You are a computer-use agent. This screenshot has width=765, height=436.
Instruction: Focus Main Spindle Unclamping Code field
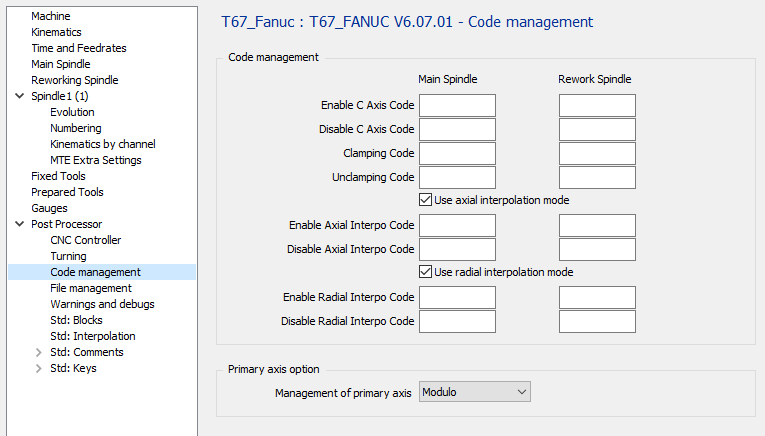tap(458, 177)
